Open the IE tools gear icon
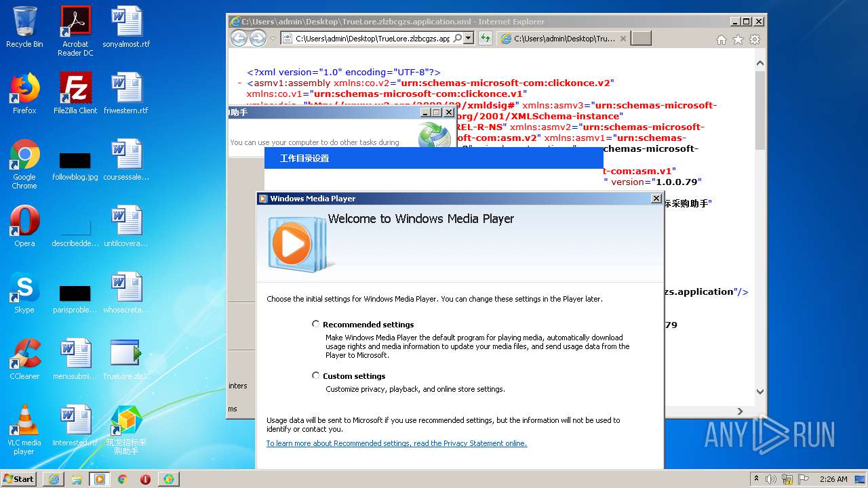The image size is (868, 488). 754,40
